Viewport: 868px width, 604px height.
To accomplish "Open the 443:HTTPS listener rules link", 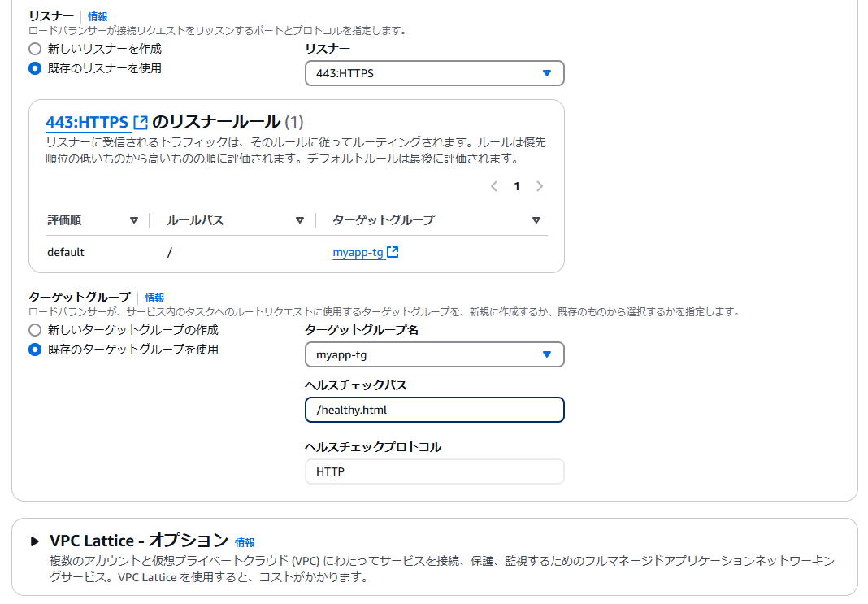I will pos(85,124).
